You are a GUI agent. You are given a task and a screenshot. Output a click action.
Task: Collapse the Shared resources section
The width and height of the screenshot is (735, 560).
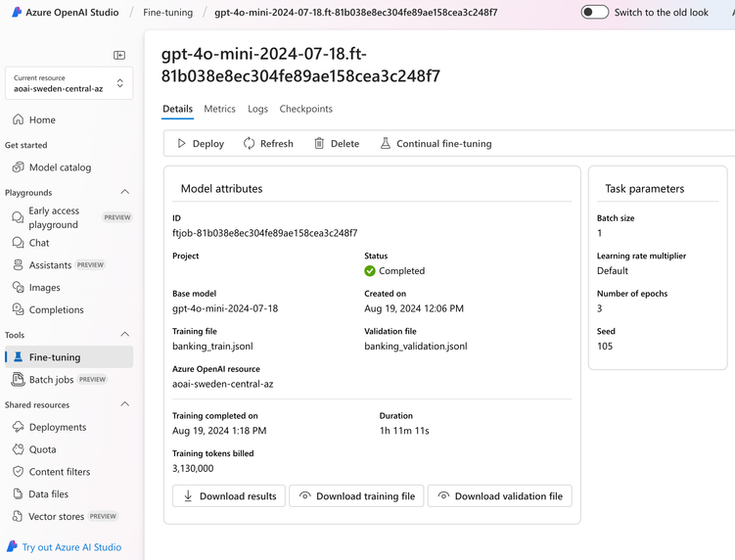coord(124,404)
